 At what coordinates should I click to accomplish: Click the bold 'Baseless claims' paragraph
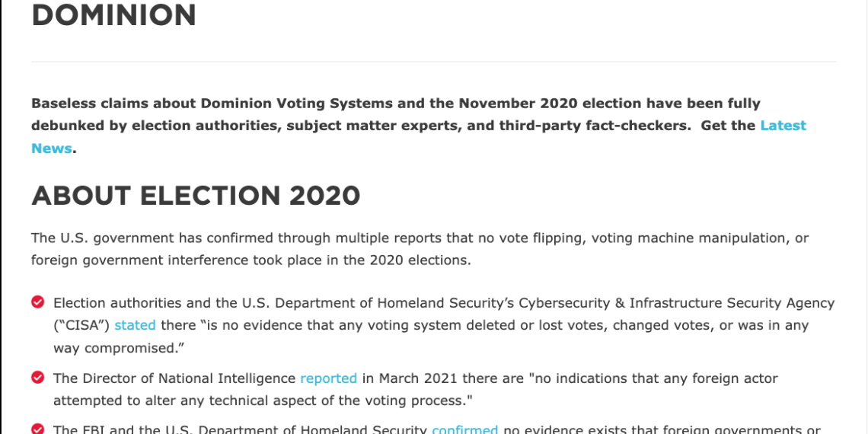[419, 126]
